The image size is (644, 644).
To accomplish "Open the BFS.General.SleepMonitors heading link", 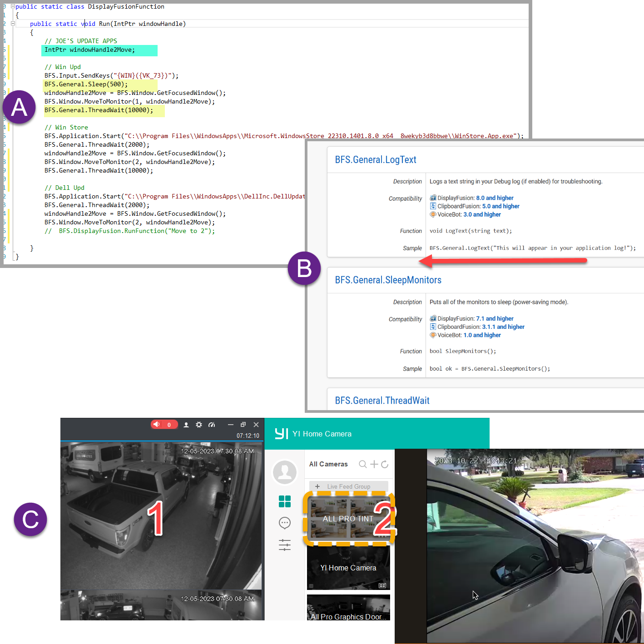I will pos(388,280).
